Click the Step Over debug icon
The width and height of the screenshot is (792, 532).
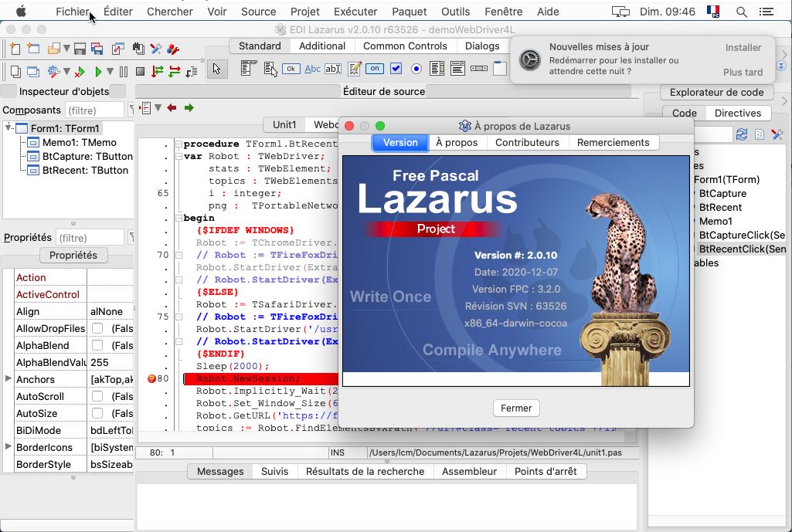click(175, 72)
